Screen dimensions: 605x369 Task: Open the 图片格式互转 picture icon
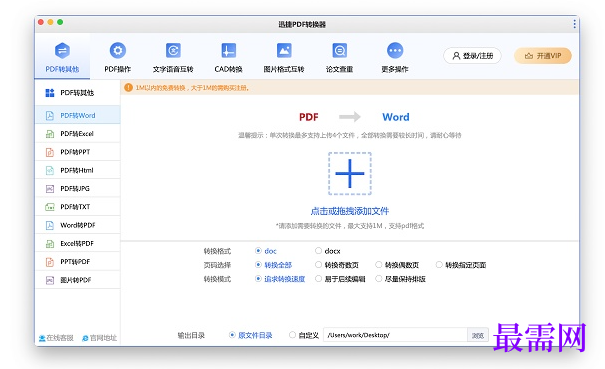click(284, 51)
